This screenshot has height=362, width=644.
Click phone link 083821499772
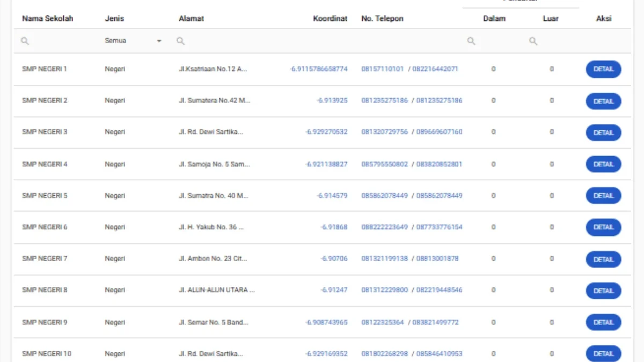click(x=435, y=322)
